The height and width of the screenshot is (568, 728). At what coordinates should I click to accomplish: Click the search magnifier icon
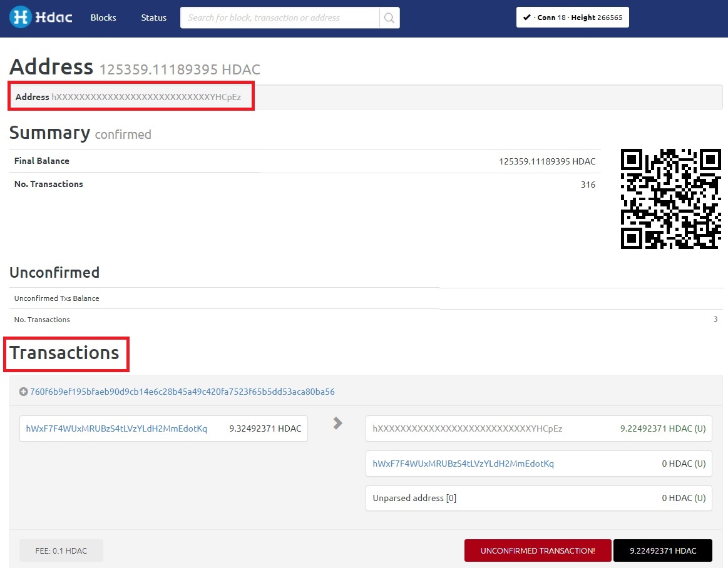(389, 18)
